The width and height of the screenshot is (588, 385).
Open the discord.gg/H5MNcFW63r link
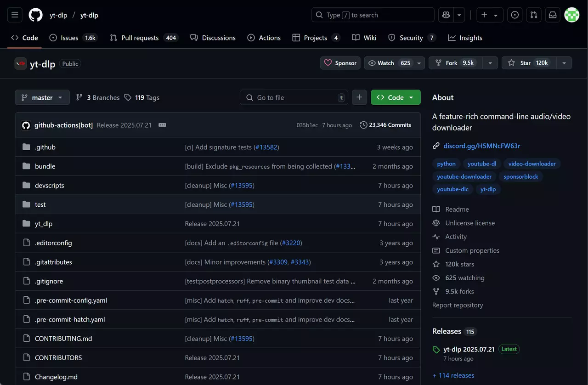pos(481,146)
